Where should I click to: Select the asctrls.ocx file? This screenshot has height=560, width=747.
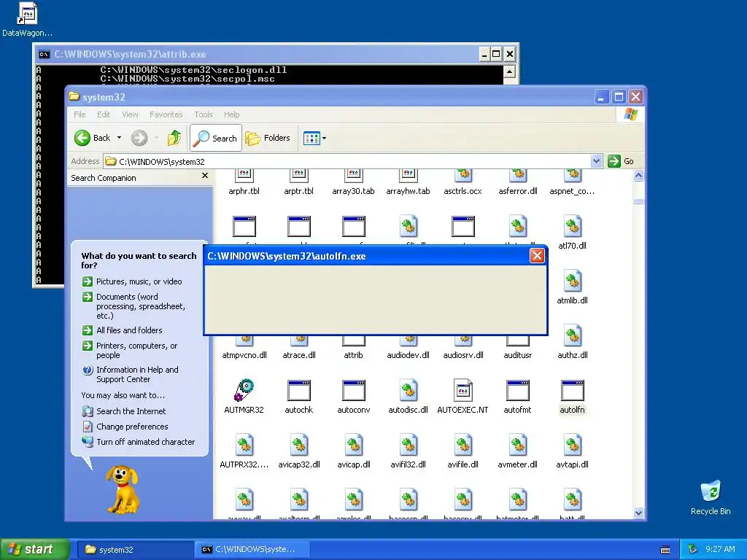(462, 182)
